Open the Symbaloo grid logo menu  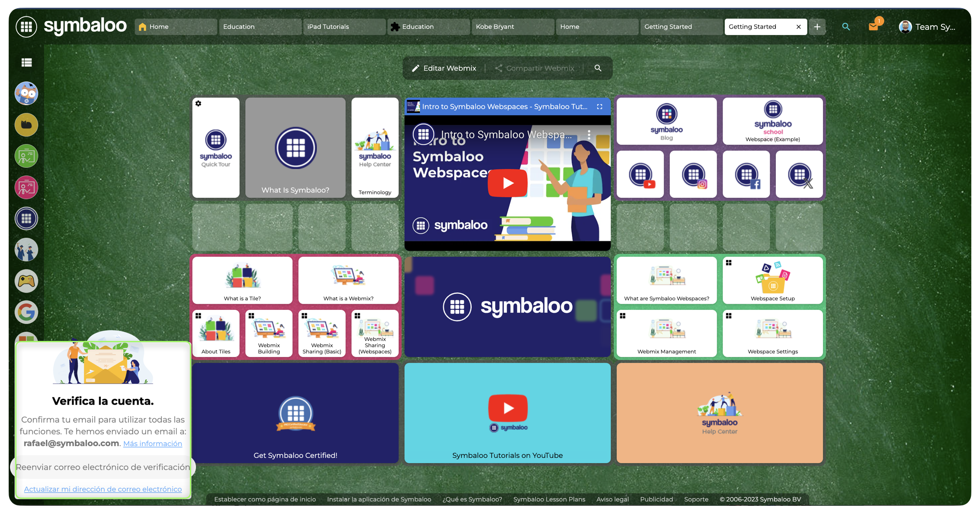[26, 27]
